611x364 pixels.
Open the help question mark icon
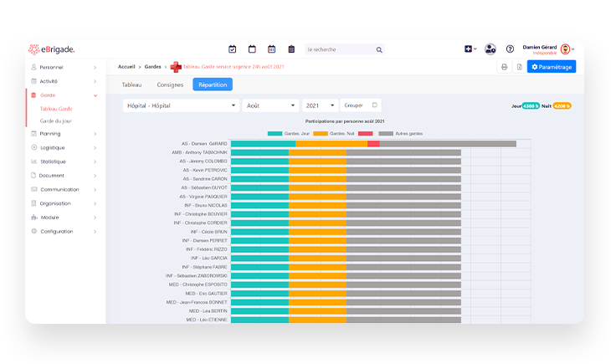[x=510, y=49]
